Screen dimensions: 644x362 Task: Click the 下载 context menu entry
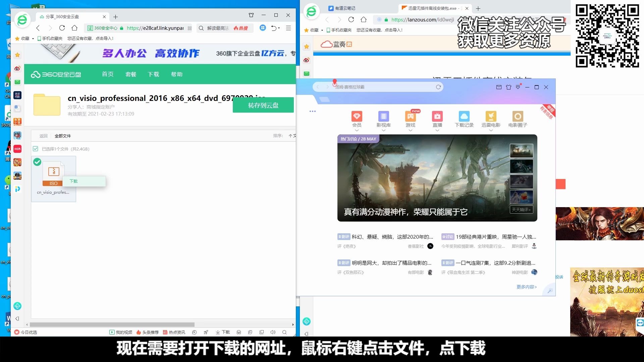[x=84, y=181]
